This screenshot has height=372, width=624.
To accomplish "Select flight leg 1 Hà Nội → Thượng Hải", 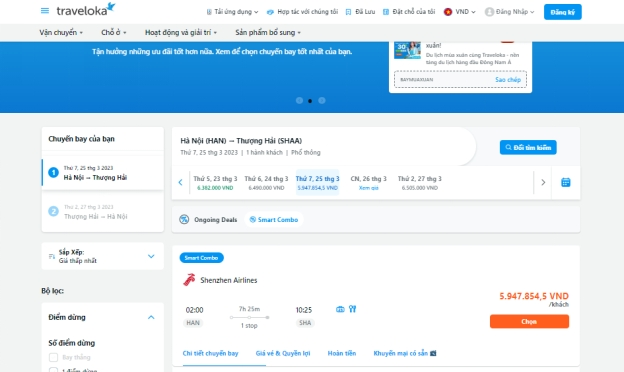I will pyautogui.click(x=103, y=173).
